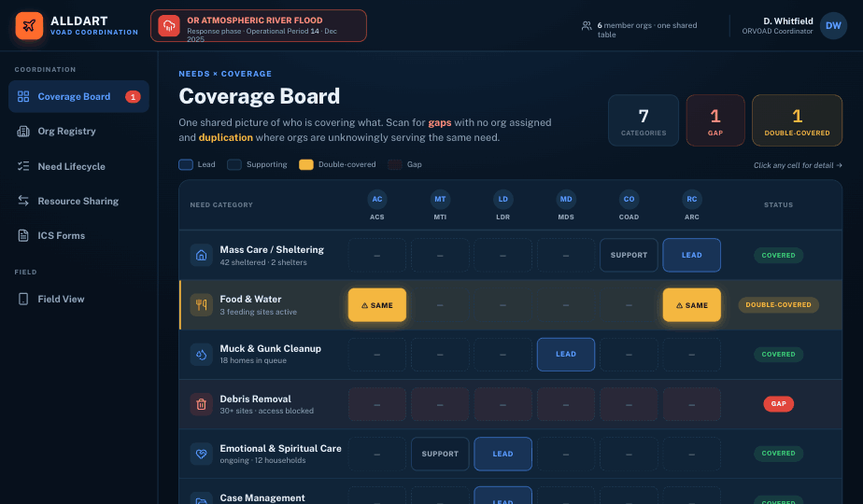This screenshot has width=863, height=504.
Task: Click the 'gaps' highlighted word in description
Action: pos(440,122)
